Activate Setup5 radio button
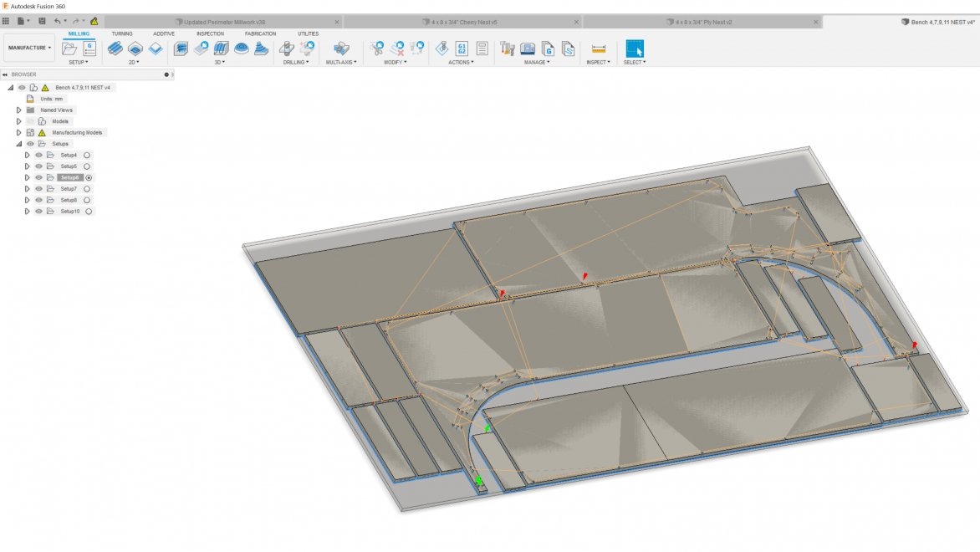 pyautogui.click(x=87, y=166)
